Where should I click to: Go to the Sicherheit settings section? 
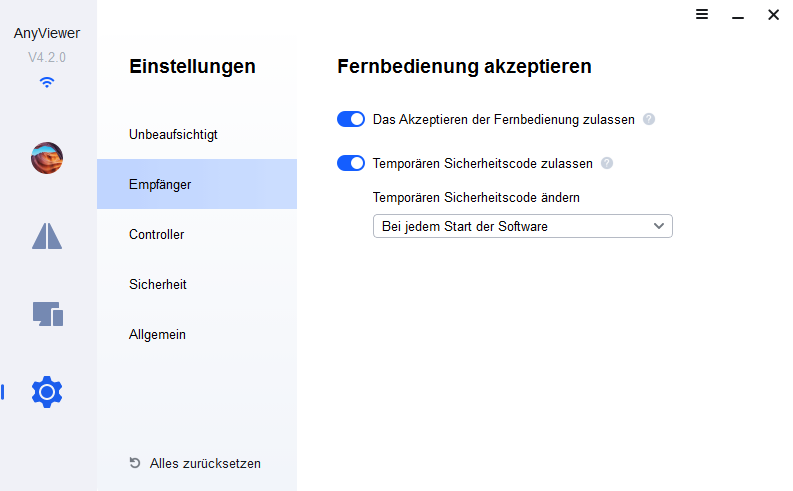coord(158,284)
